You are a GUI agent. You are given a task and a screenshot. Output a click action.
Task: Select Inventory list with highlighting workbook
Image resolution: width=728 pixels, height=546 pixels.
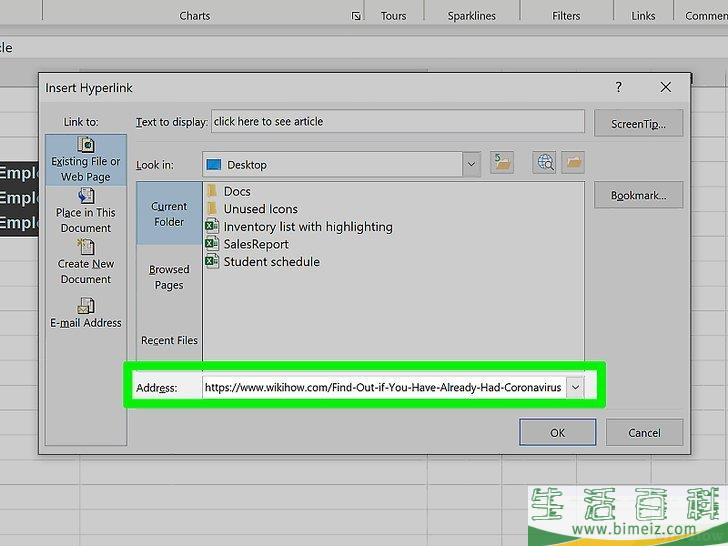pos(299,227)
